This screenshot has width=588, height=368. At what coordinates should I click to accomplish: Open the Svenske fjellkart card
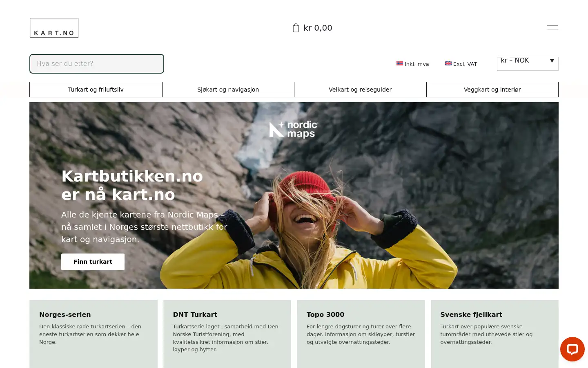[x=494, y=334]
